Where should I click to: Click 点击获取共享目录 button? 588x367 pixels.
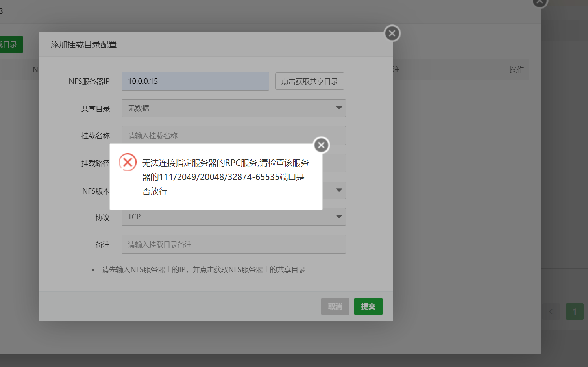pos(310,81)
